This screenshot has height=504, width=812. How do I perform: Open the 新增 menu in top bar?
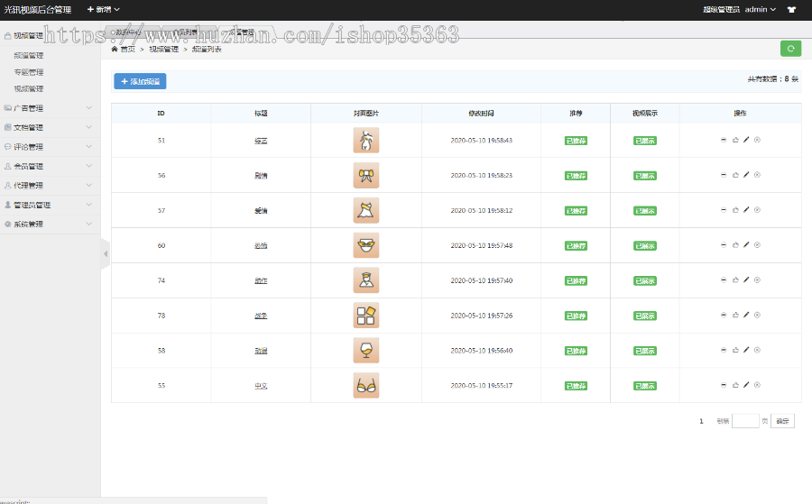[103, 9]
